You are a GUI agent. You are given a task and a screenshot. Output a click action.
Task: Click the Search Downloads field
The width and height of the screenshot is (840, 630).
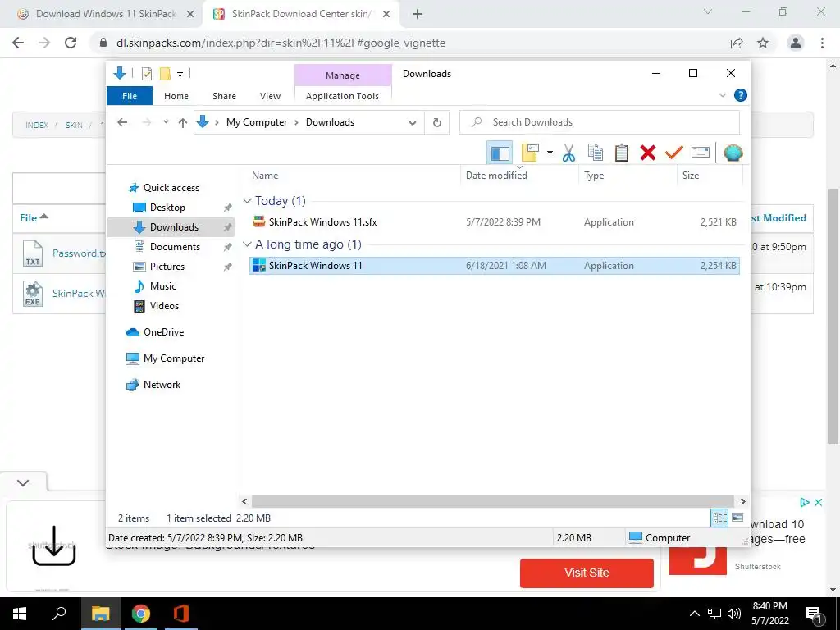click(x=600, y=122)
